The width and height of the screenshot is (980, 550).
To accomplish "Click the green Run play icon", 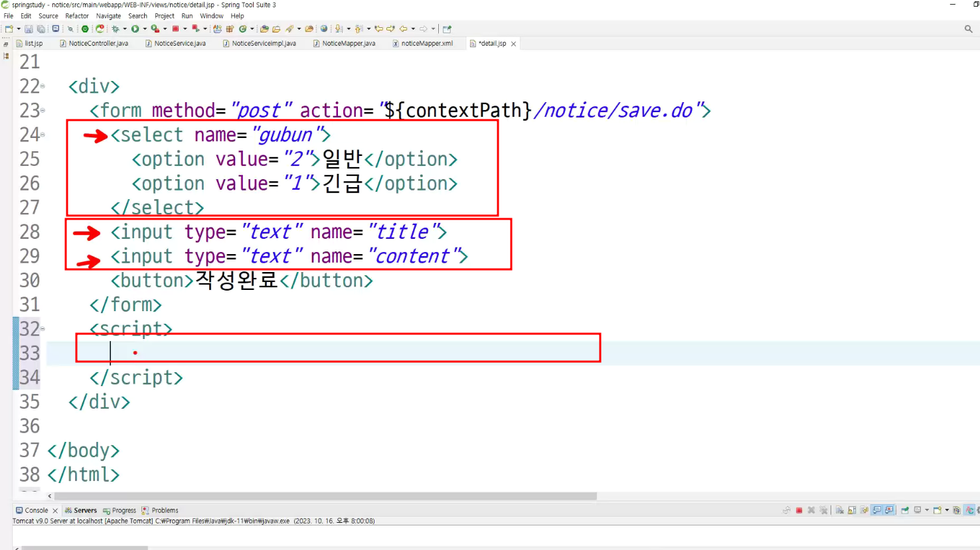I will (x=135, y=29).
